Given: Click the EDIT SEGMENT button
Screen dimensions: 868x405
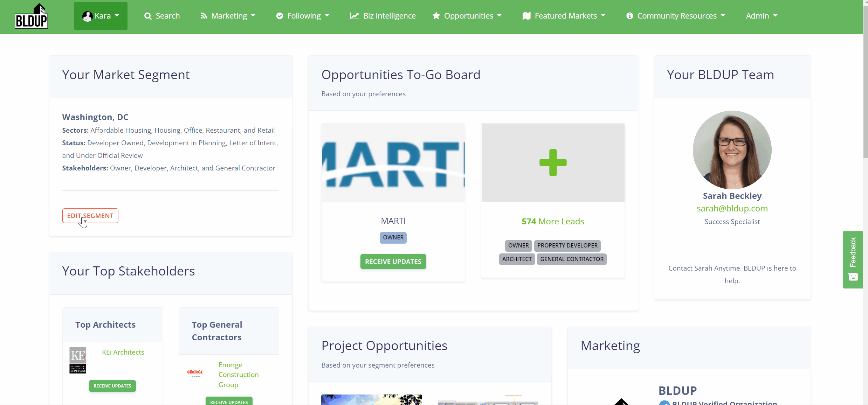Looking at the screenshot, I should point(90,216).
